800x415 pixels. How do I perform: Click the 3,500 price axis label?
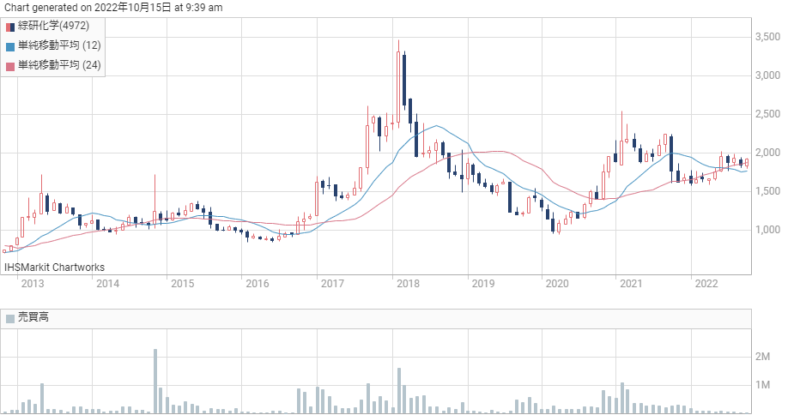click(768, 37)
